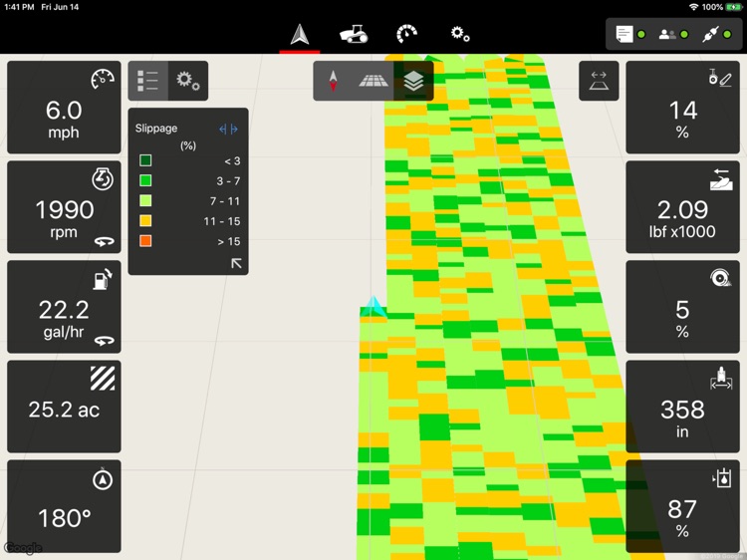Open the 180° heading tile

(64, 506)
